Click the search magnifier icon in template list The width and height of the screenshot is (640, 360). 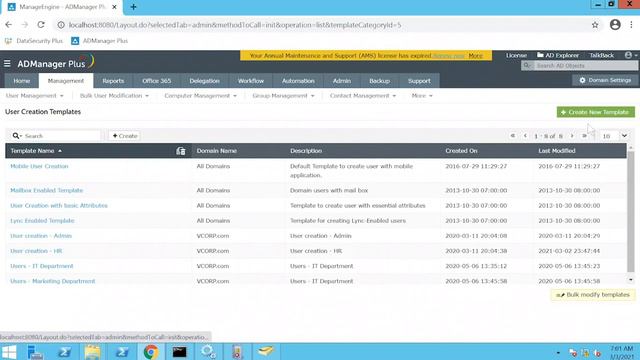(16, 136)
